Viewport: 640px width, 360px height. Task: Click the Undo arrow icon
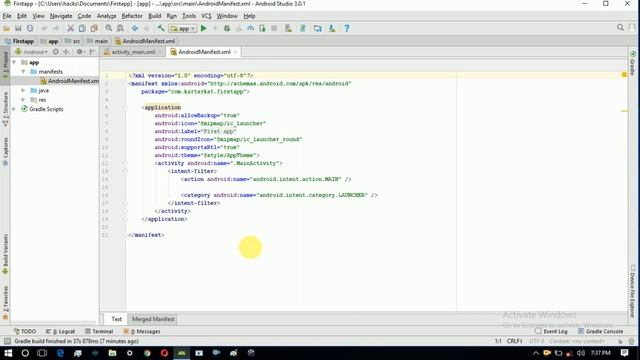[44, 29]
